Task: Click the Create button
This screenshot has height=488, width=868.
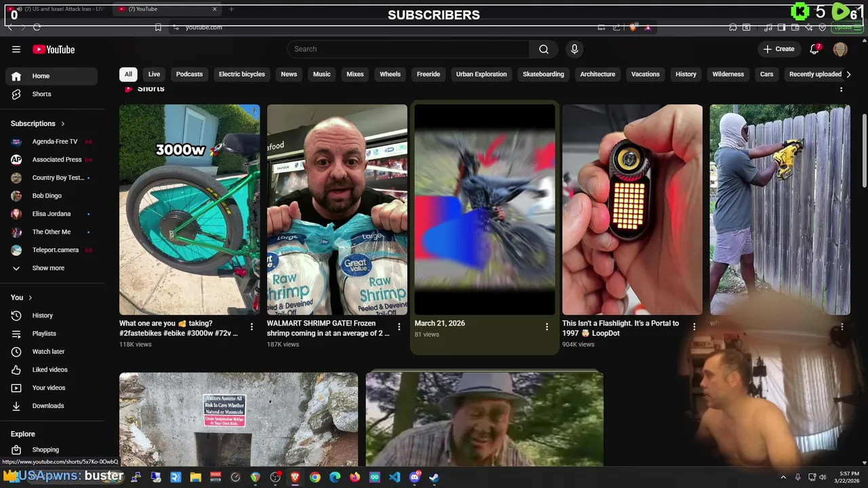Action: (778, 49)
